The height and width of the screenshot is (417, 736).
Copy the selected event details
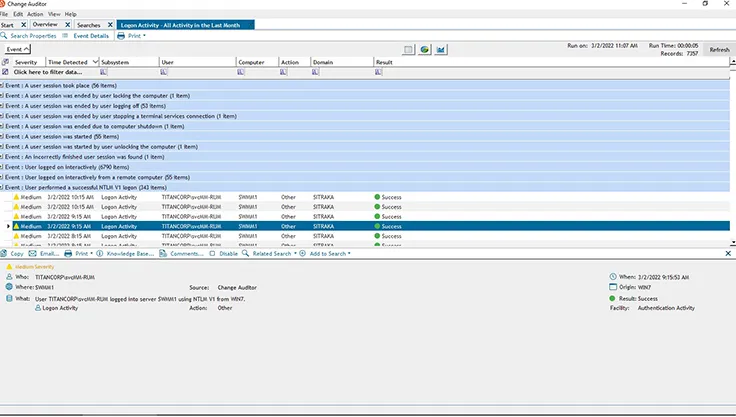coord(12,254)
